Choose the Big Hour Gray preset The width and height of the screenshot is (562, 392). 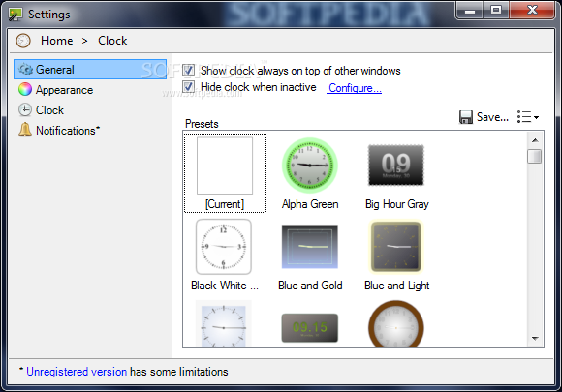pyautogui.click(x=396, y=166)
